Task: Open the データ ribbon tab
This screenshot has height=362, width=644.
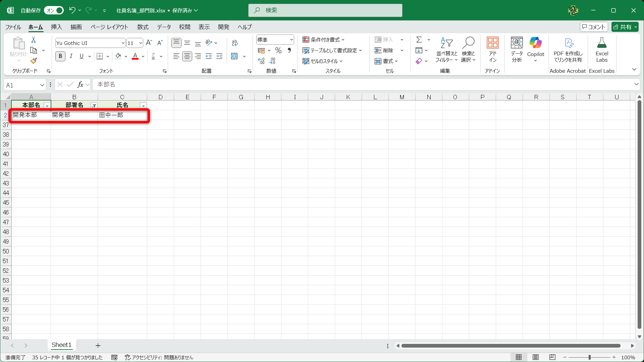Action: click(164, 27)
